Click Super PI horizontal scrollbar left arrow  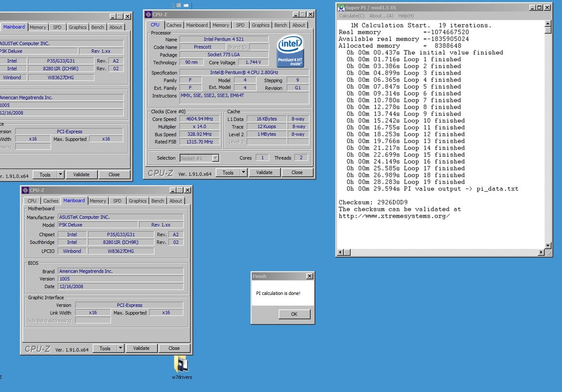point(341,252)
